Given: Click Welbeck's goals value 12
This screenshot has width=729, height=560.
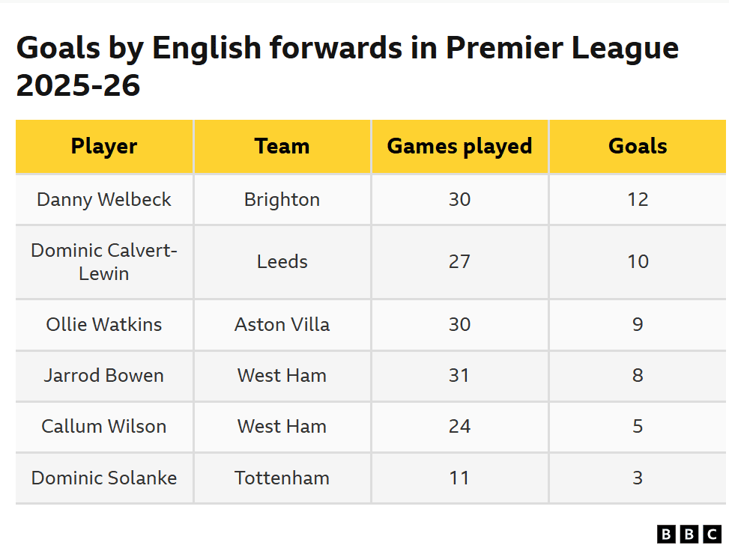Looking at the screenshot, I should click(638, 199).
